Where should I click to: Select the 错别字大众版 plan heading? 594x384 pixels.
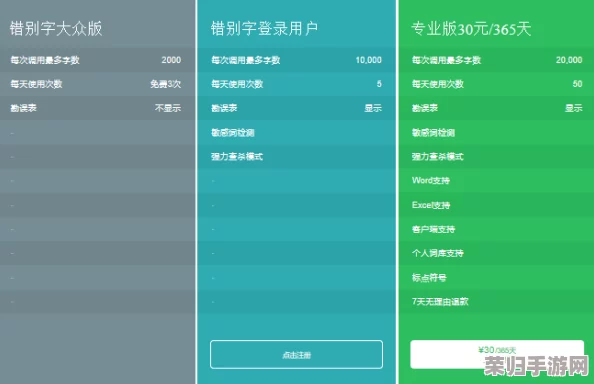(x=56, y=29)
